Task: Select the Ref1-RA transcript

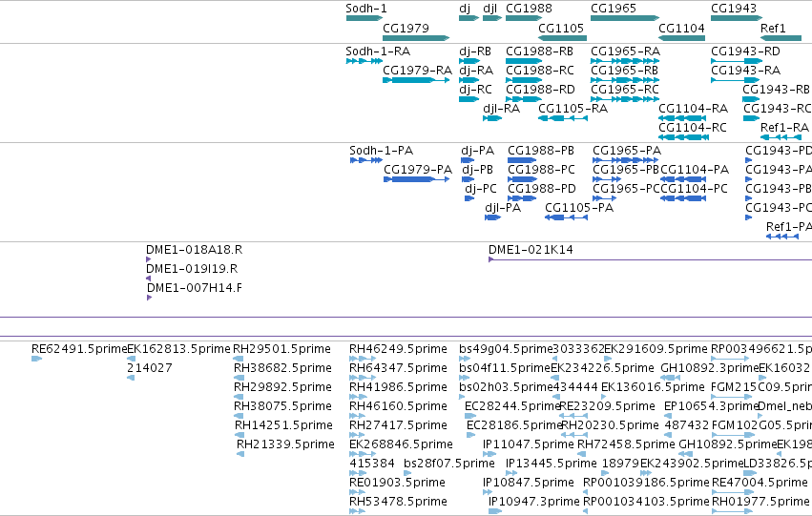Action: (784, 128)
